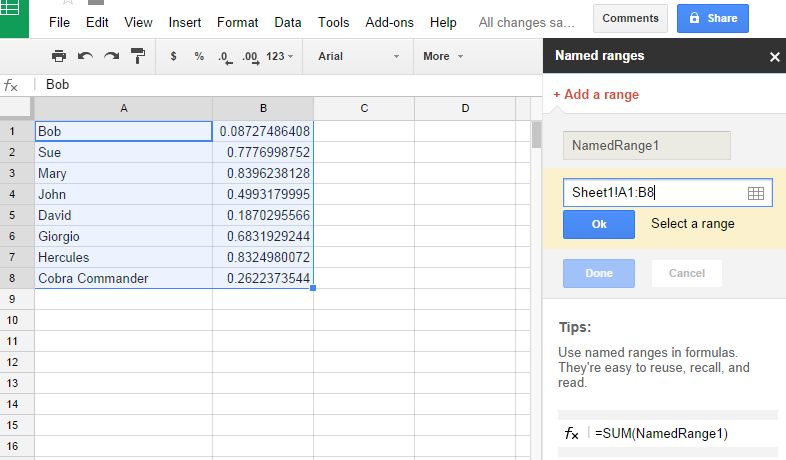Click the print icon in toolbar
This screenshot has height=460, width=786.
pos(59,56)
